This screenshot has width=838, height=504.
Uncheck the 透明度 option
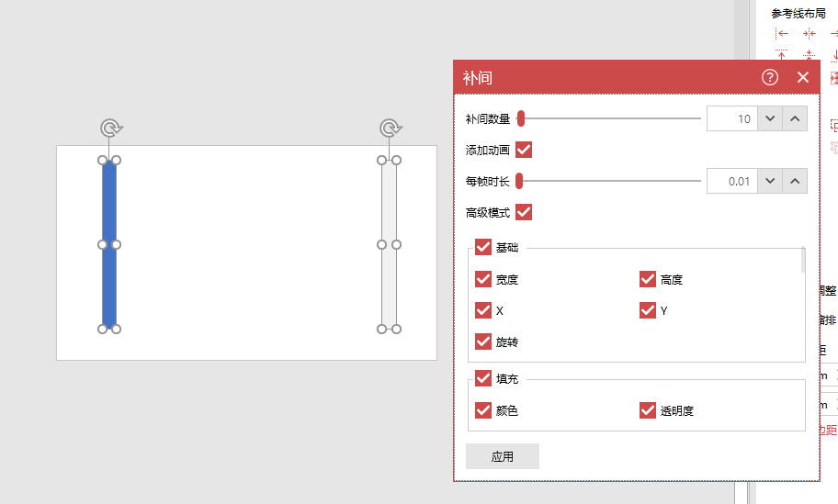tap(648, 410)
